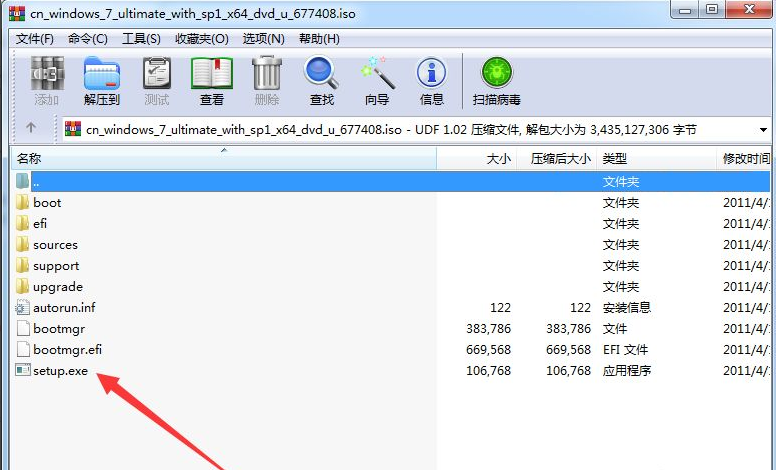
Task: Sort by Type (类型) column header
Action: [657, 158]
